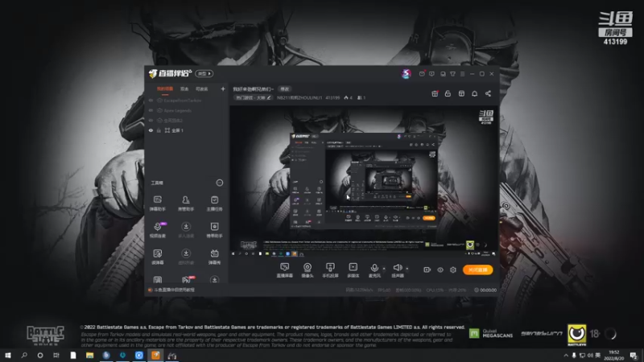Click the orange 关闭直播 stop stream button
Viewport: 644px width, 362px height.
tap(477, 269)
